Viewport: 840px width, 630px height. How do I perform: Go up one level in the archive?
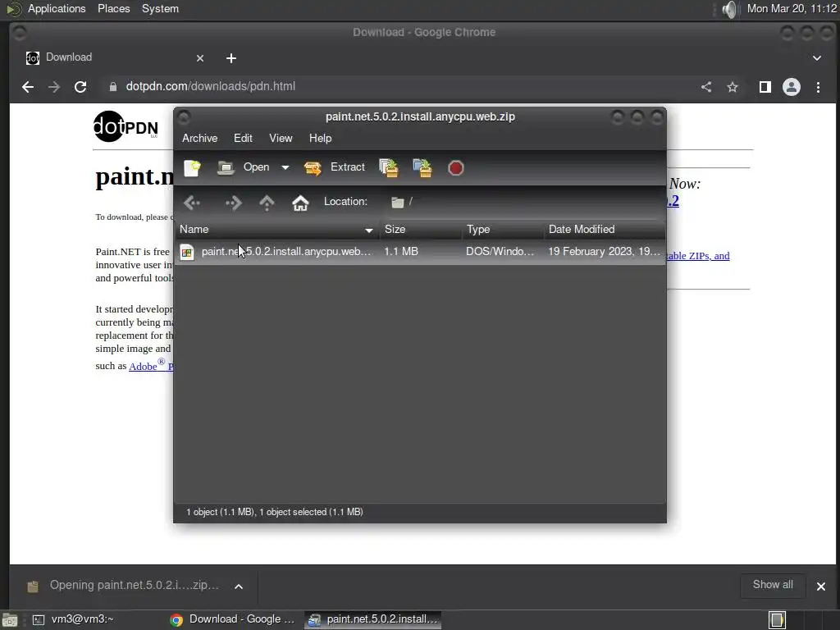pyautogui.click(x=267, y=203)
